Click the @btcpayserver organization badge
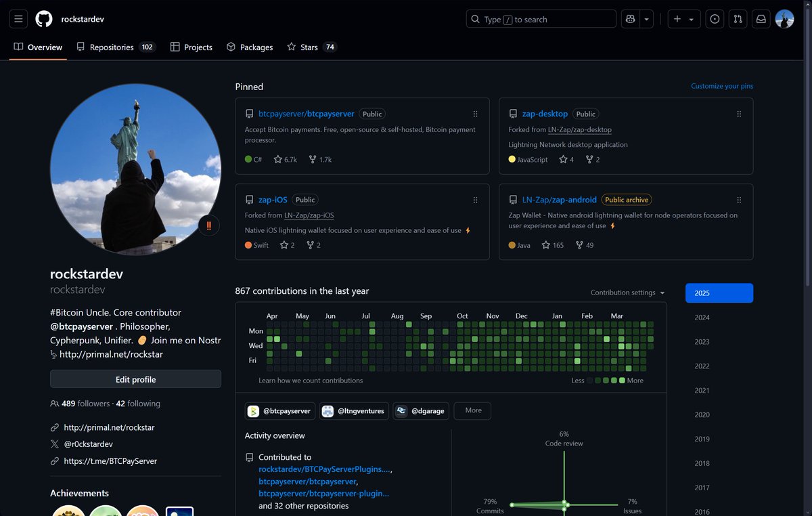812x516 pixels. [x=280, y=410]
